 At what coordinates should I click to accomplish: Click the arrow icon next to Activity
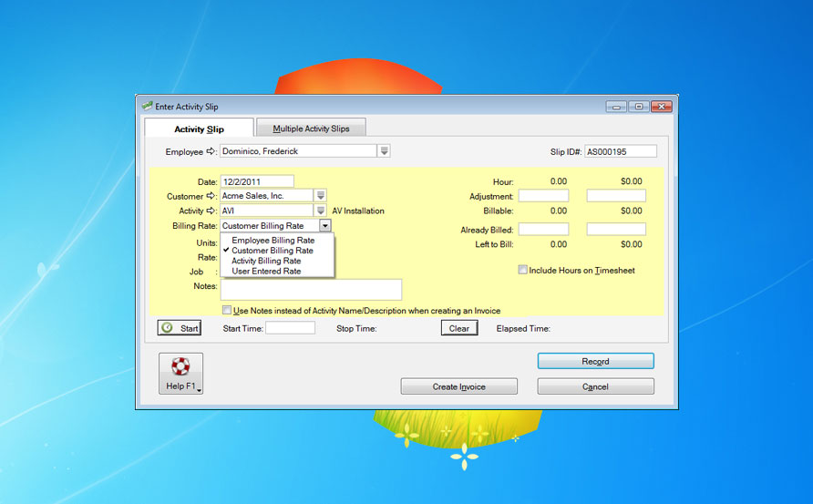coord(211,211)
